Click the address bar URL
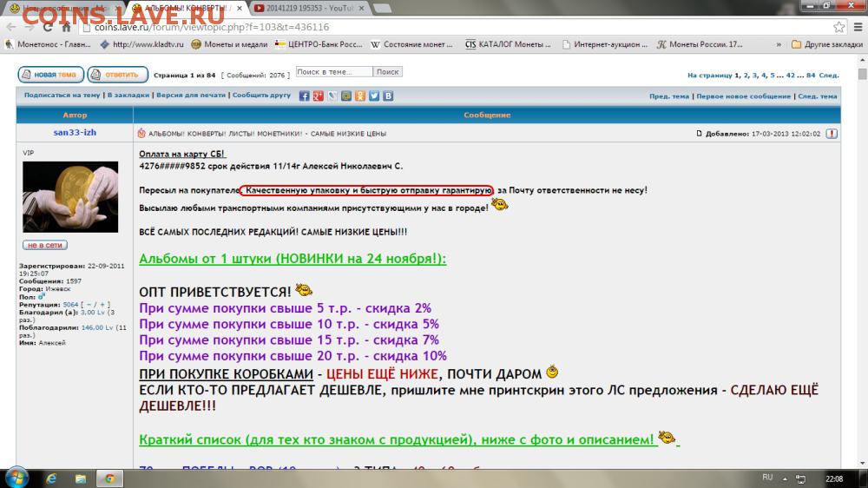The image size is (868, 488). tap(212, 27)
